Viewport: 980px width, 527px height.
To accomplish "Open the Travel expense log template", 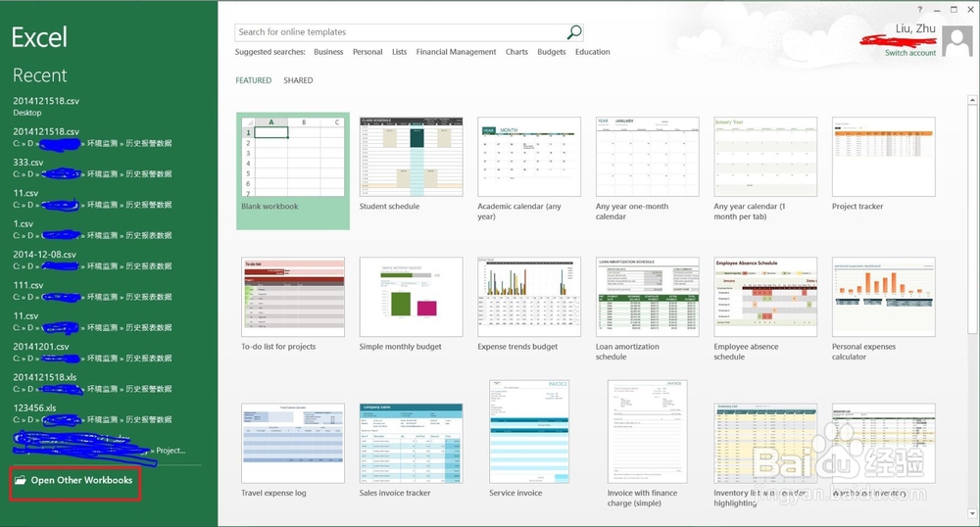I will point(292,450).
